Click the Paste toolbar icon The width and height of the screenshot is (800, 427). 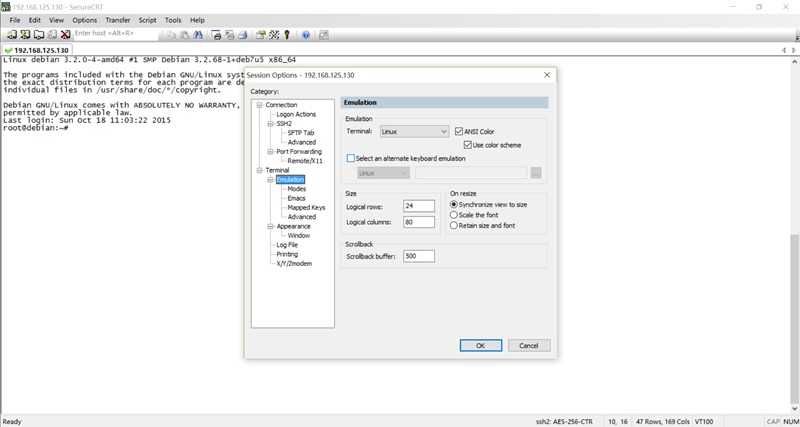(185, 35)
